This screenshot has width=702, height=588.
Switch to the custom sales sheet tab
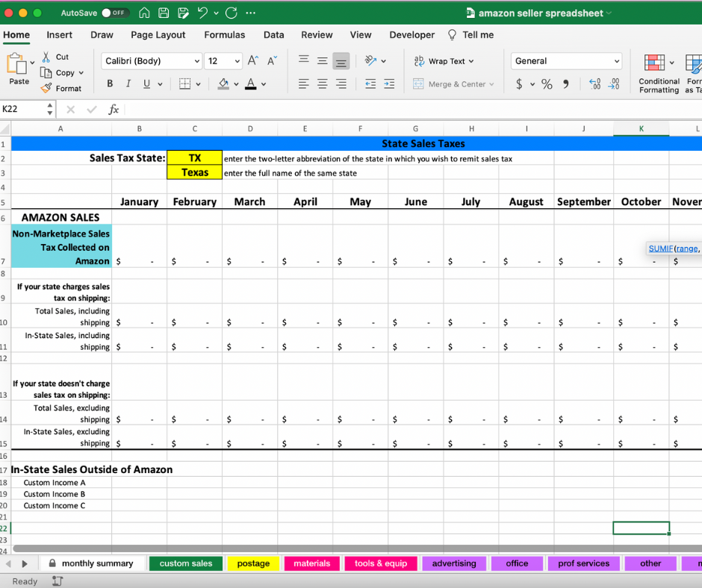coord(186,563)
